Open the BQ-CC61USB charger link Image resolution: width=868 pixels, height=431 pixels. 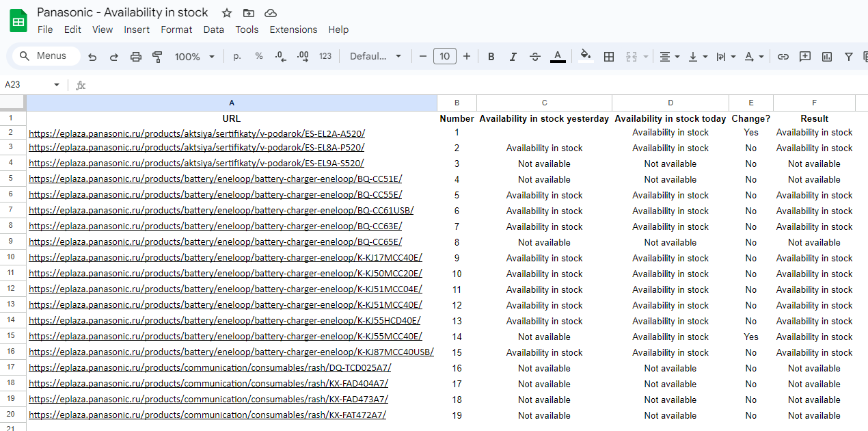[221, 211]
